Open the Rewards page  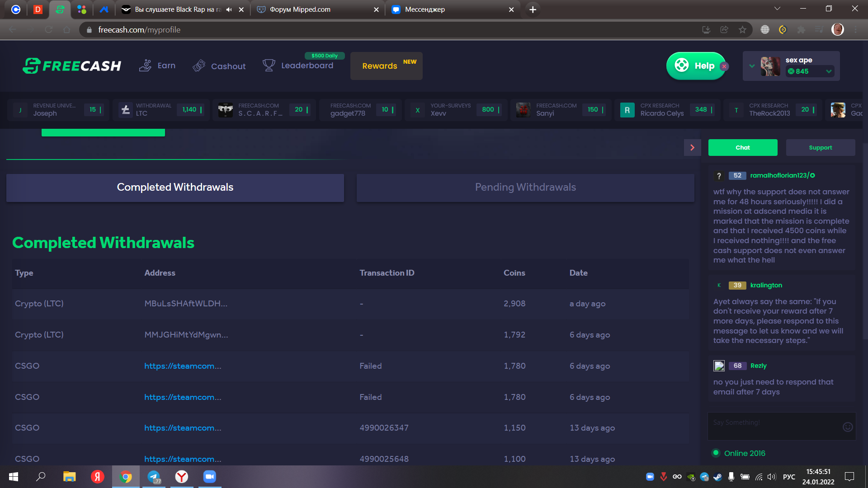click(x=387, y=66)
